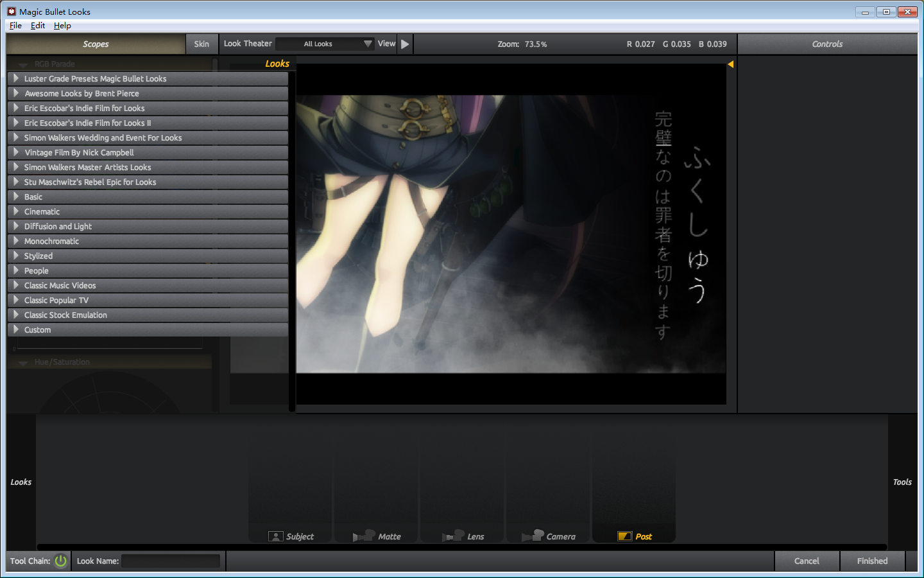Toggle the Tool Chain power button
Image resolution: width=924 pixels, height=578 pixels.
click(x=61, y=561)
